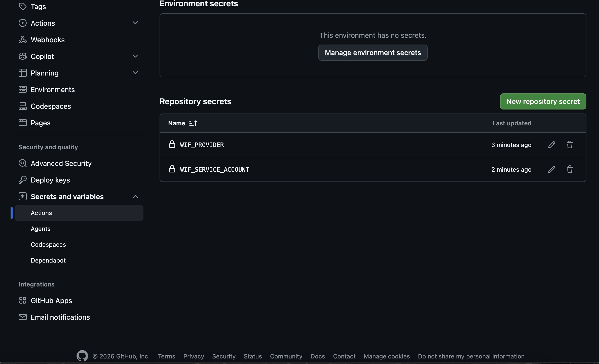Click the Codespaces laptop icon in sidebar
This screenshot has height=364, width=599.
[23, 106]
